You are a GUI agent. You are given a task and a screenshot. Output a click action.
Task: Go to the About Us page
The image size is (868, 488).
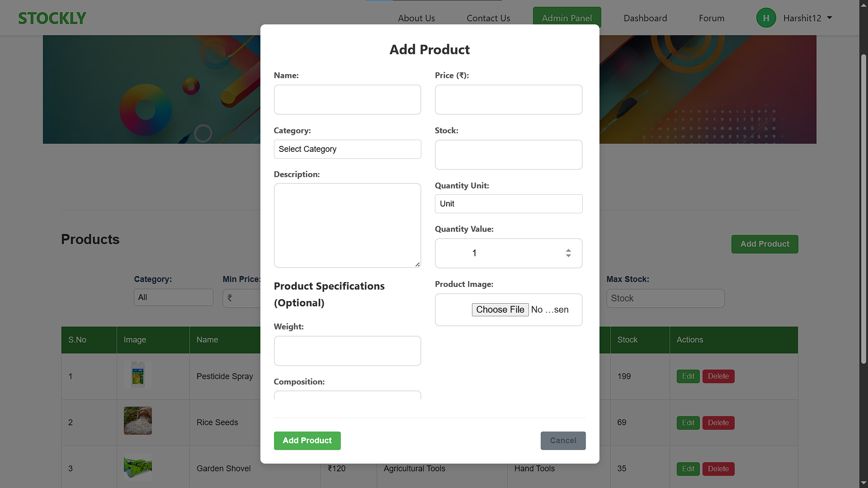(416, 18)
